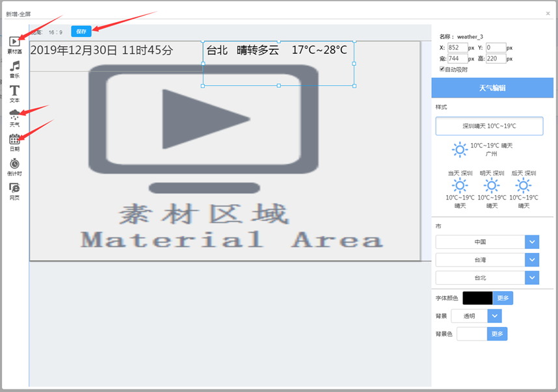Click 更多 next to 字体颜色
The image size is (558, 392).
503,298
